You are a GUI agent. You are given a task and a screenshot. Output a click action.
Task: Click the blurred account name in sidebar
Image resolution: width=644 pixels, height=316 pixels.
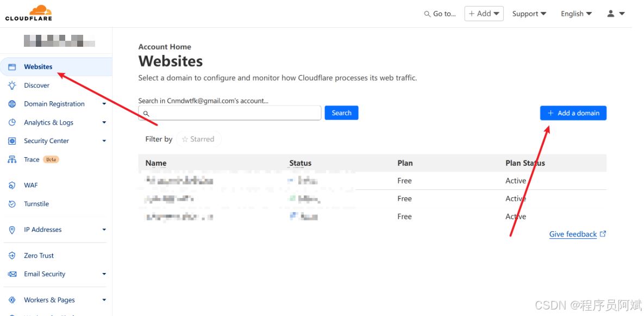tap(59, 41)
